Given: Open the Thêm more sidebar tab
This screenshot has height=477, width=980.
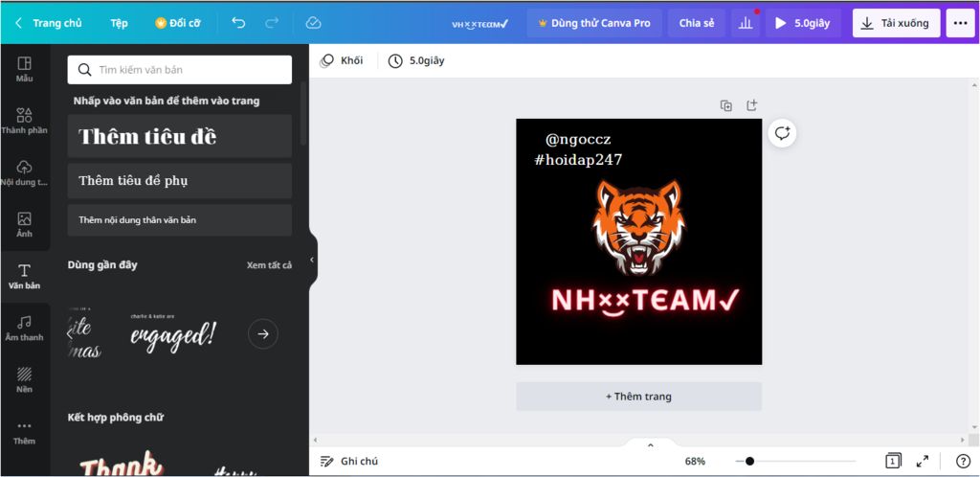Looking at the screenshot, I should (24, 433).
